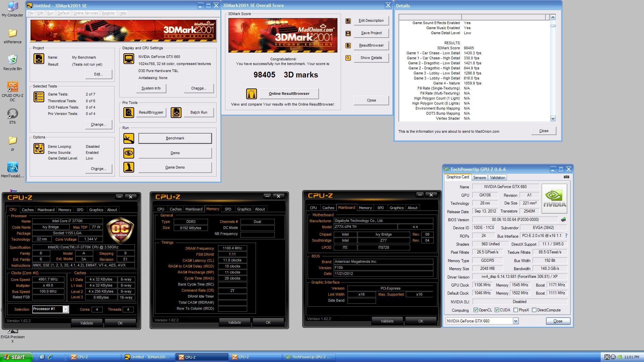The image size is (644, 362).
Task: Click Validate in CPU-Z Memory window
Action: (x=234, y=322)
